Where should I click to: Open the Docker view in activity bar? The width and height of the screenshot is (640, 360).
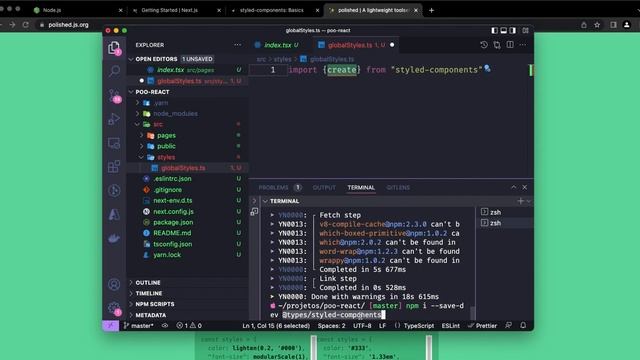point(114,238)
